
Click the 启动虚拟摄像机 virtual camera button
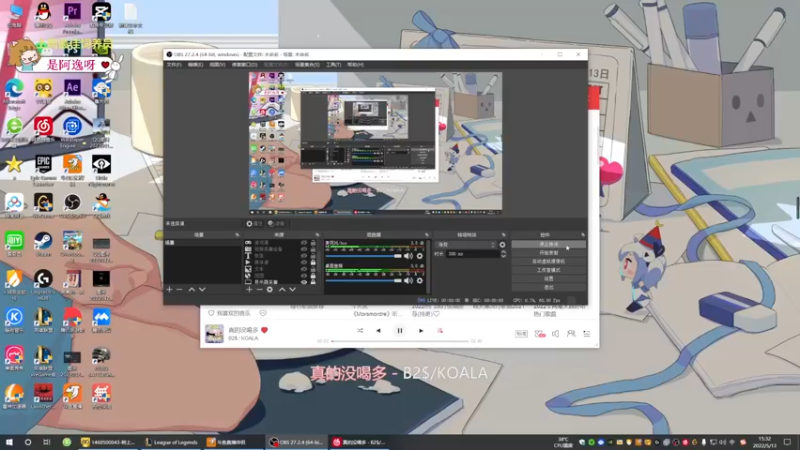(x=548, y=261)
